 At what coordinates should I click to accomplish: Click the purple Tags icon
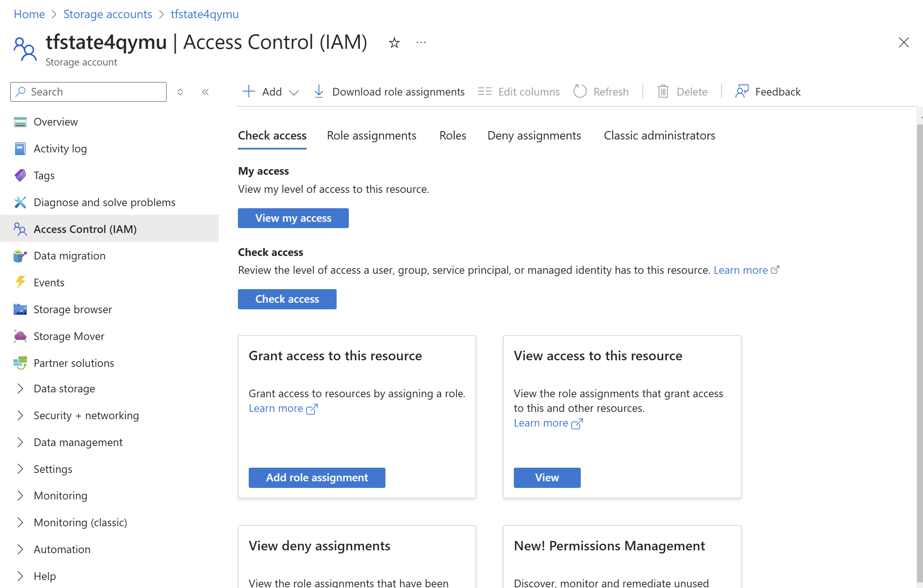pos(20,175)
